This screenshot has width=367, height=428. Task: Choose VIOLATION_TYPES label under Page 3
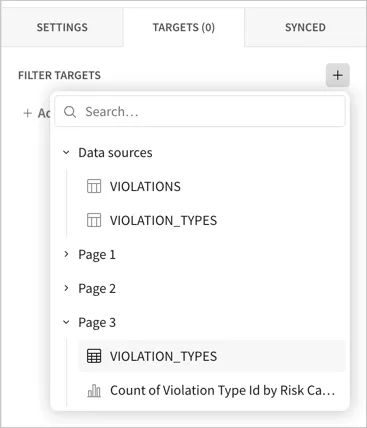[163, 356]
